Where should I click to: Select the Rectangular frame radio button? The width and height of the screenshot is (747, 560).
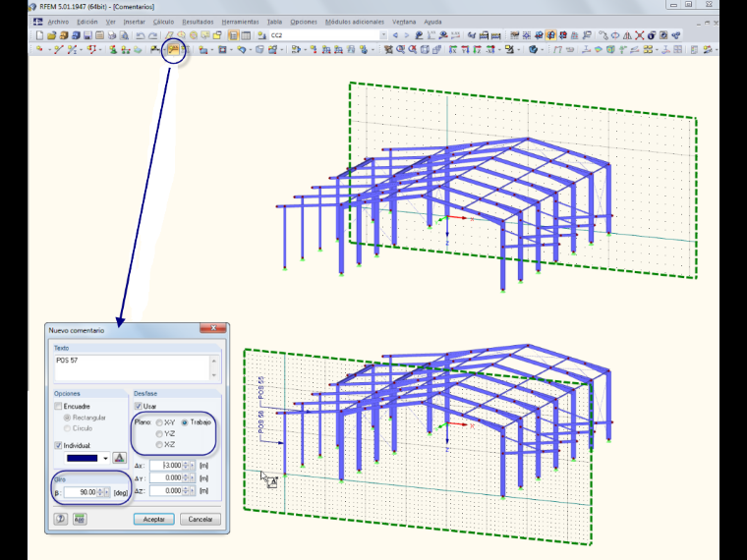67,418
